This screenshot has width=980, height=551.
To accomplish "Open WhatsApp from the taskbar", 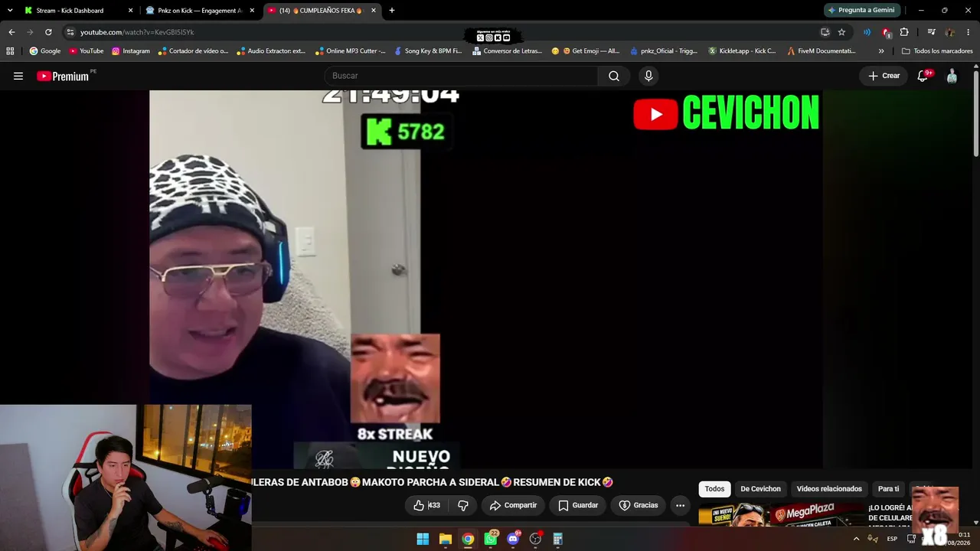I will pyautogui.click(x=491, y=539).
